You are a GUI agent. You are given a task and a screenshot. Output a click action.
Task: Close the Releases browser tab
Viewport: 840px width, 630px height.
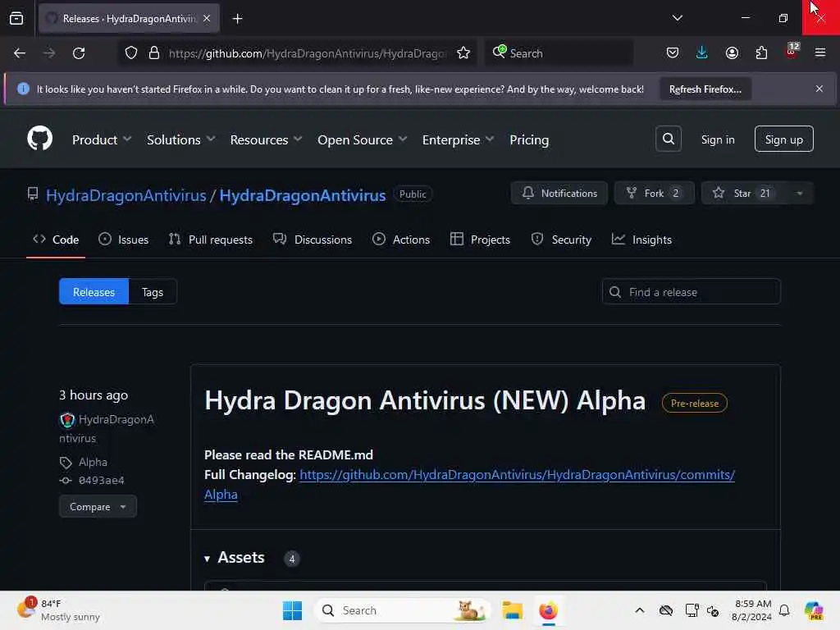(207, 19)
